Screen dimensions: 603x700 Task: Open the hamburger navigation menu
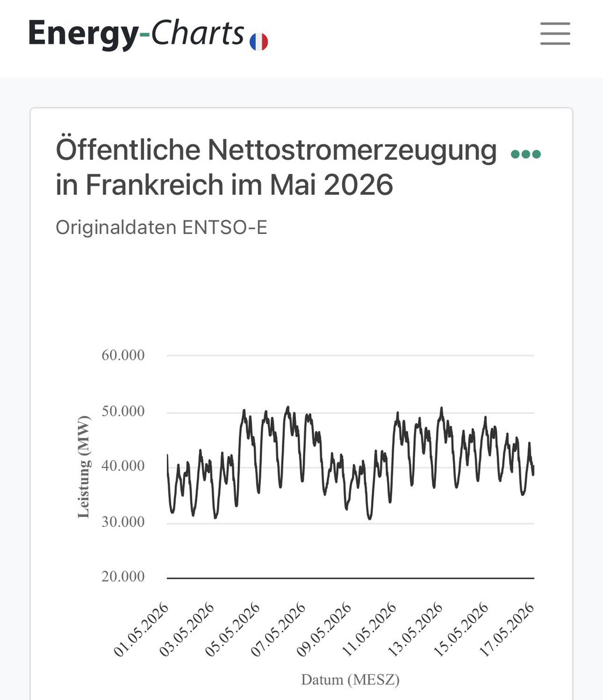coord(555,33)
